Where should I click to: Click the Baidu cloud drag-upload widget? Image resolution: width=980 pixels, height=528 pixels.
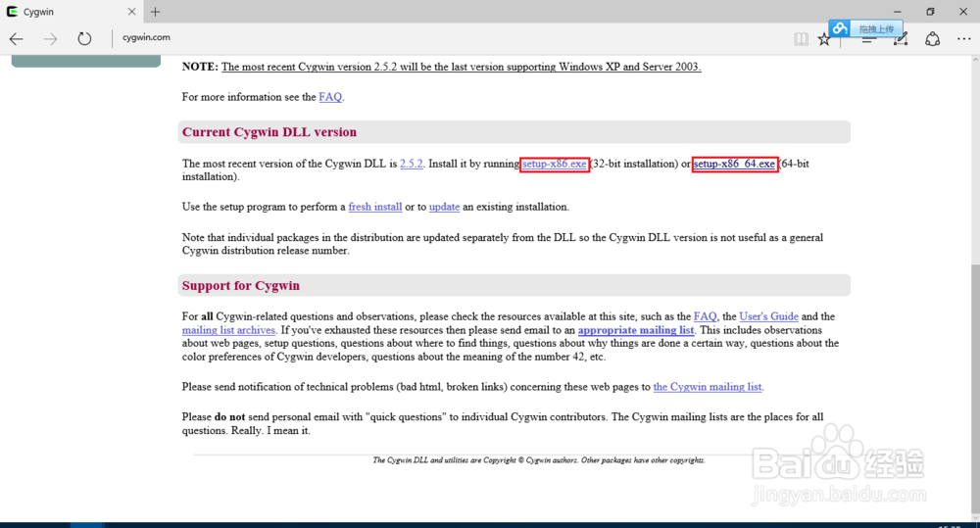pos(865,28)
